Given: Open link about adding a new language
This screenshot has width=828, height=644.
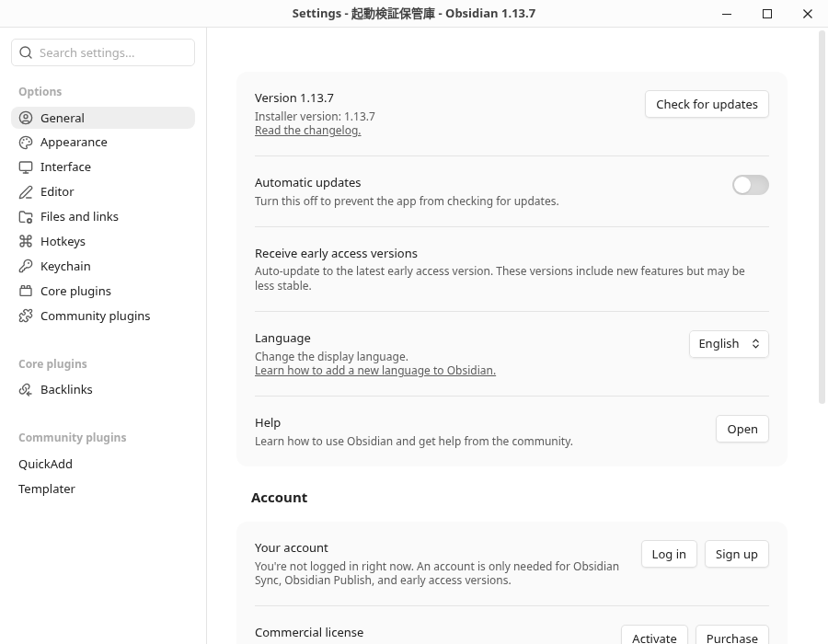Looking at the screenshot, I should [375, 371].
